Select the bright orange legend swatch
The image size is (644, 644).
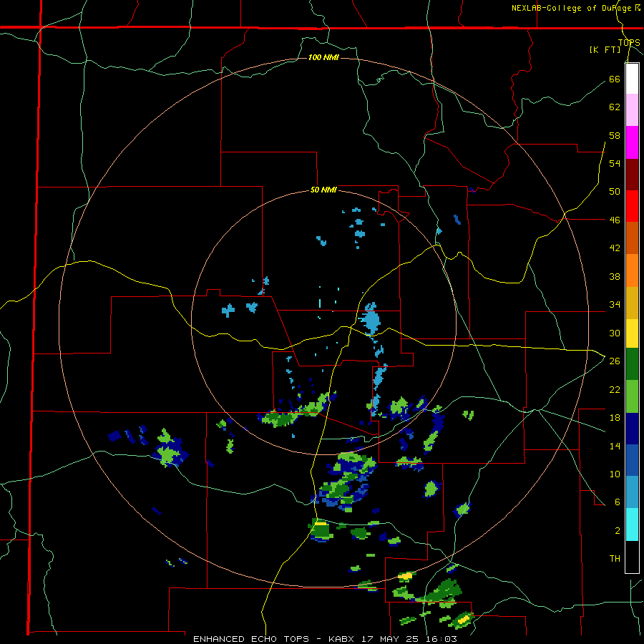tap(632, 270)
